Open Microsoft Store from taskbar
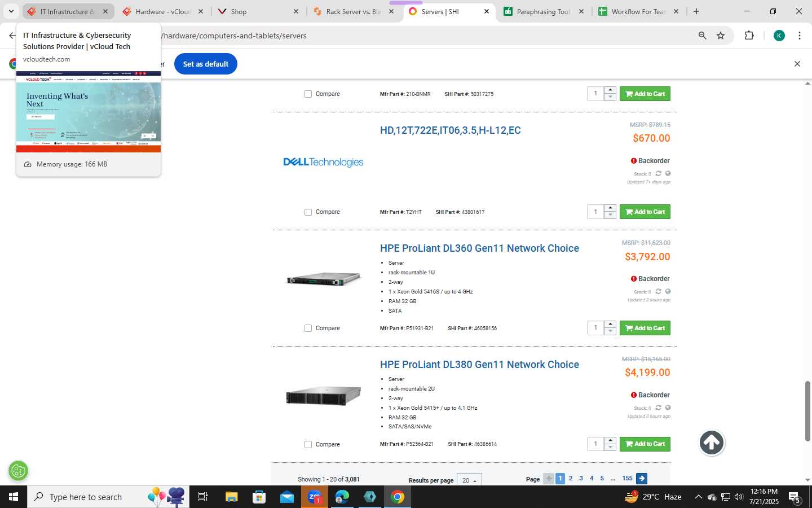 pos(259,497)
